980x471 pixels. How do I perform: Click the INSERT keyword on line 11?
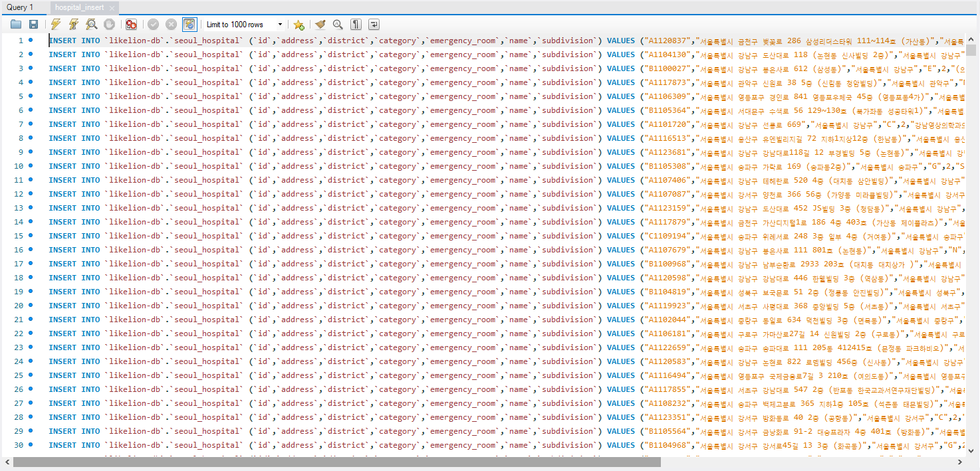click(x=62, y=180)
